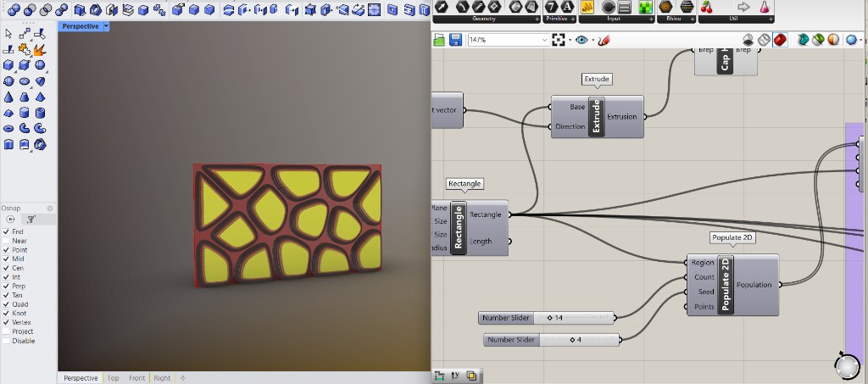Toggle the Cen osnap checkbox

coord(6,268)
